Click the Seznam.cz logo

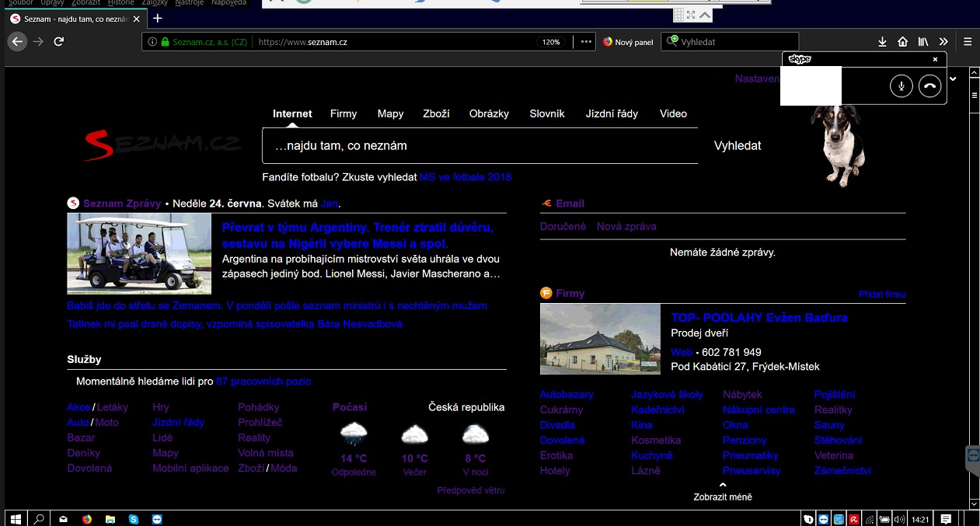(x=162, y=145)
